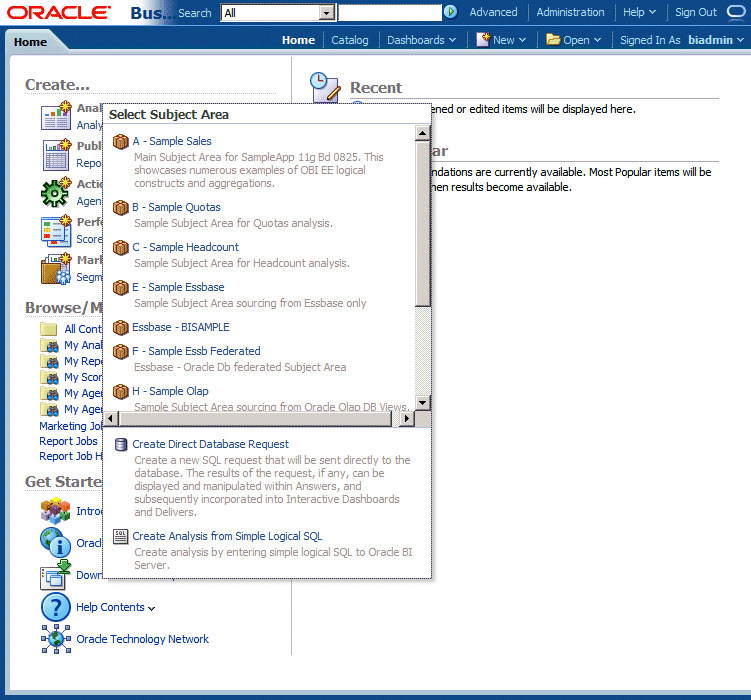Viewport: 751px width, 700px height.
Task: Go to Home in navigation bar
Action: [x=298, y=40]
